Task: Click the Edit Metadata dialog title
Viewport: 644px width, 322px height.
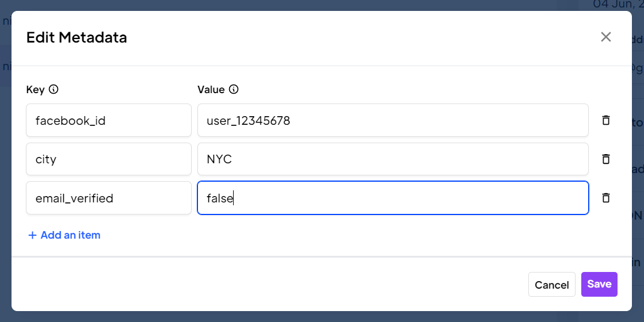Action: [77, 38]
